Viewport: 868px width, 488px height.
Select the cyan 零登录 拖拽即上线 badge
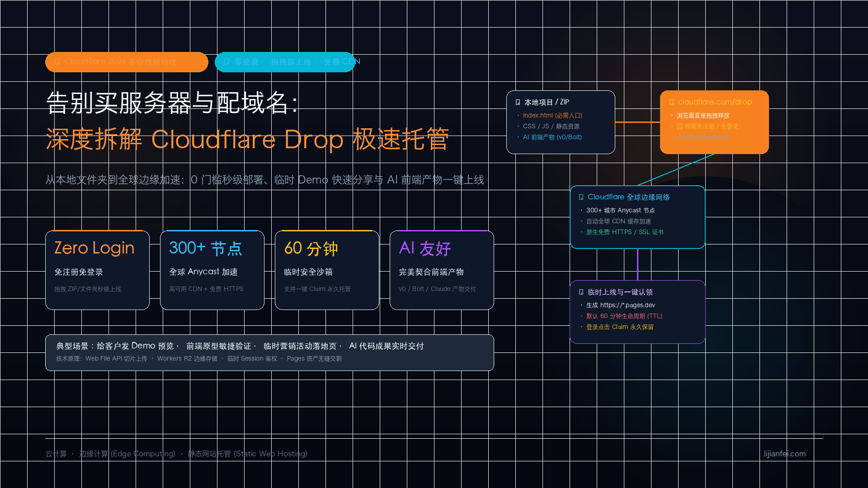pyautogui.click(x=285, y=62)
